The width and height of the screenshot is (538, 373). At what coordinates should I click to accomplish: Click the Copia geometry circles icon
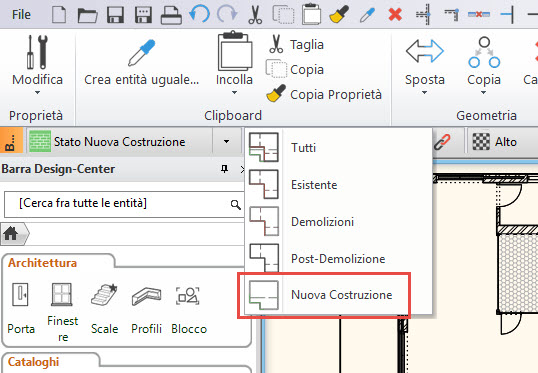484,52
